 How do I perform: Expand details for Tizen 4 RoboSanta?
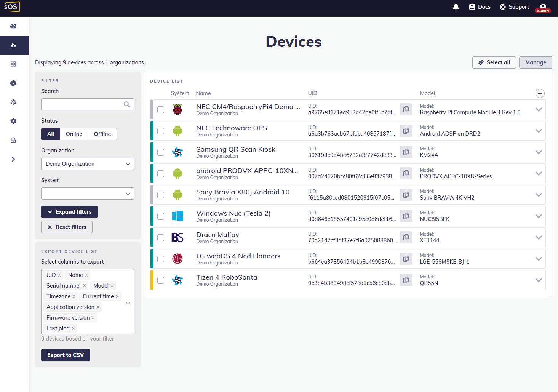(x=539, y=280)
